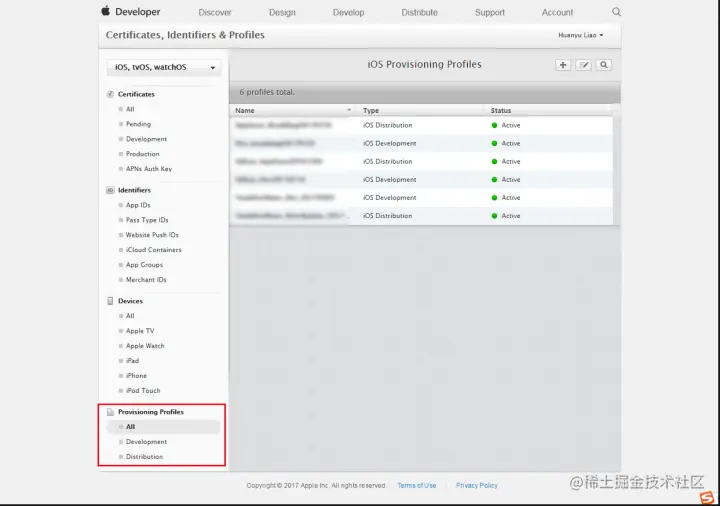Click the "6 profiles total." text
This screenshot has height=506, width=720.
(267, 92)
